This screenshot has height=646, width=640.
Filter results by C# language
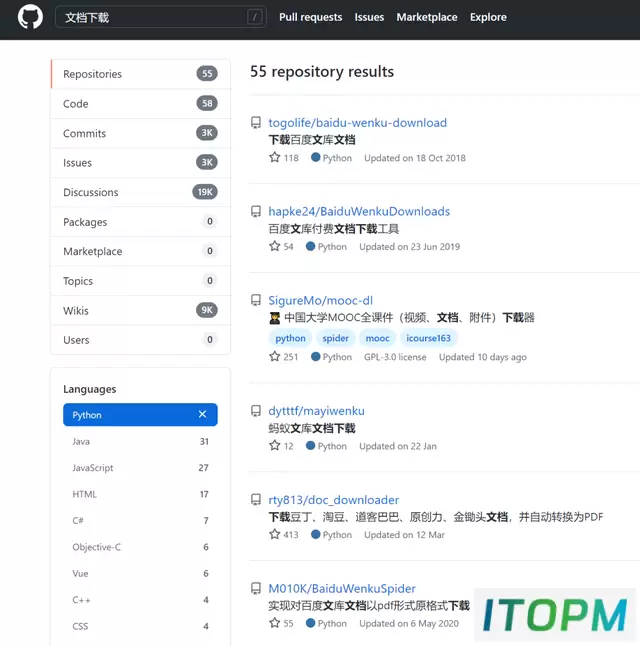point(140,521)
